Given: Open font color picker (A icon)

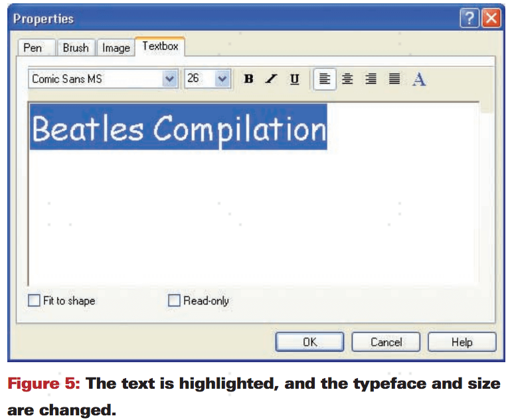Looking at the screenshot, I should click(x=419, y=79).
